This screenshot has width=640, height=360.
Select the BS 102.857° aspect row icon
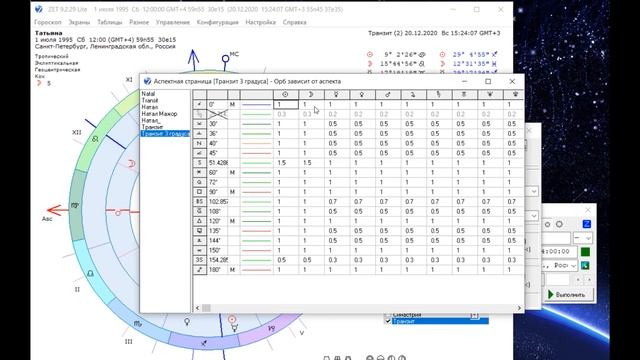(200, 202)
